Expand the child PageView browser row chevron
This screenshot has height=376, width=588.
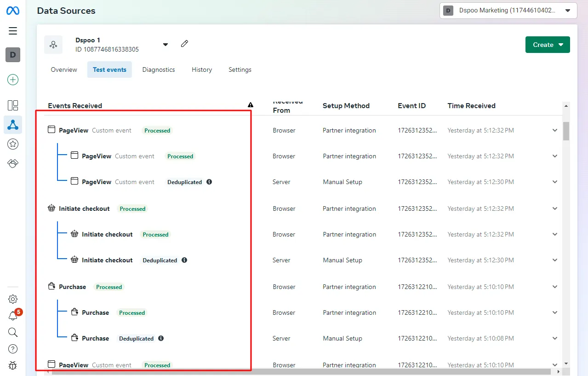point(555,156)
